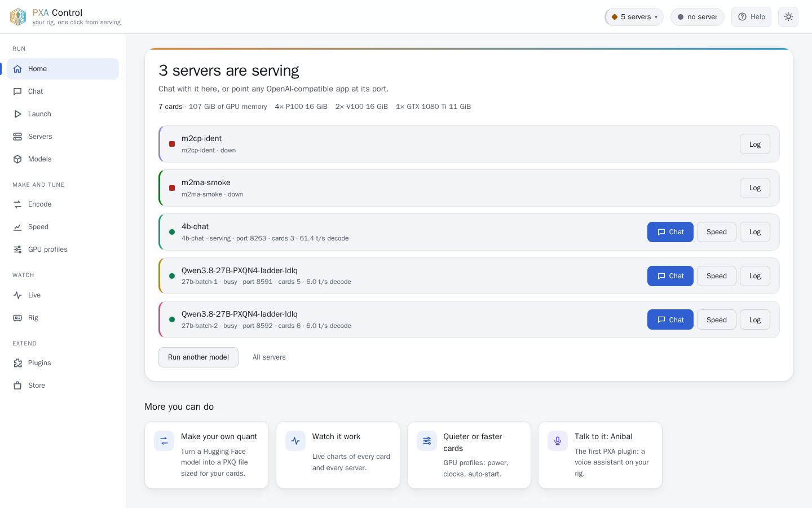812x508 pixels.
Task: Click the green status dot of 27b-batch-1
Action: pos(172,276)
